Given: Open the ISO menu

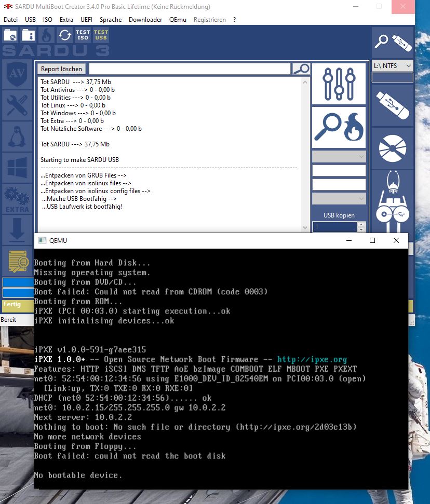Looking at the screenshot, I should point(48,20).
